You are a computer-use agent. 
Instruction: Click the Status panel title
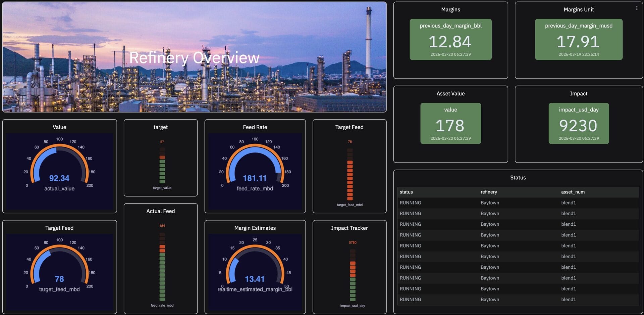518,178
